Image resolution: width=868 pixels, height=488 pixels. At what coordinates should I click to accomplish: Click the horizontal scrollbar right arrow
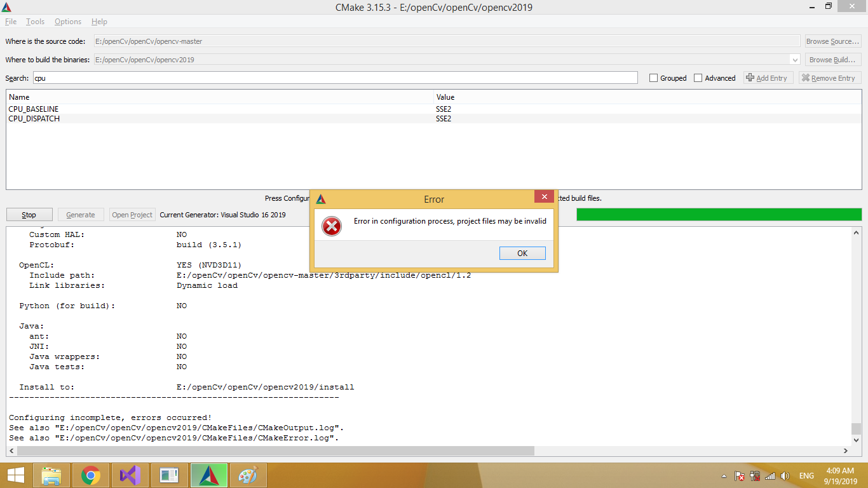pyautogui.click(x=846, y=451)
